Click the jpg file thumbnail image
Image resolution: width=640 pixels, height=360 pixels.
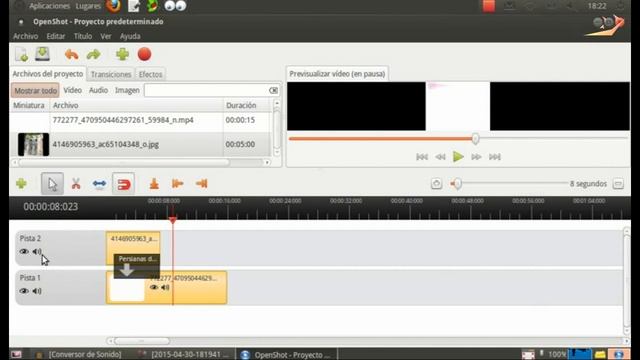(33, 144)
